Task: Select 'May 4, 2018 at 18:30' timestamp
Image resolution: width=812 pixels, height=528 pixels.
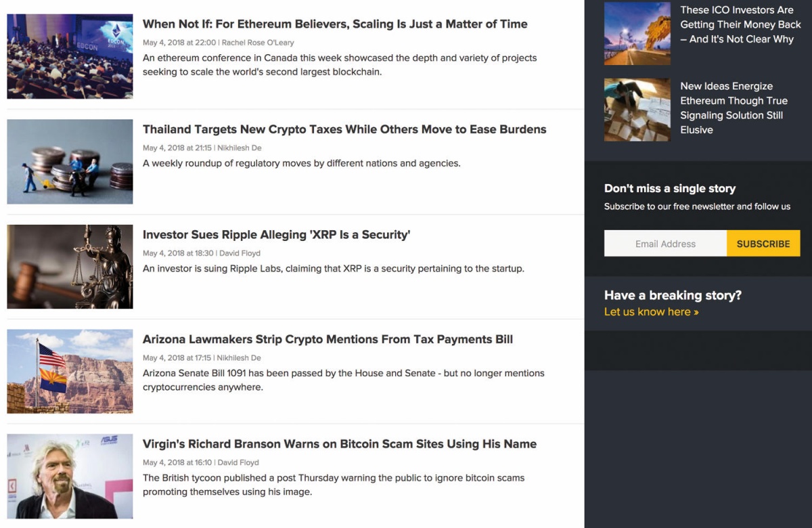Action: coord(178,253)
